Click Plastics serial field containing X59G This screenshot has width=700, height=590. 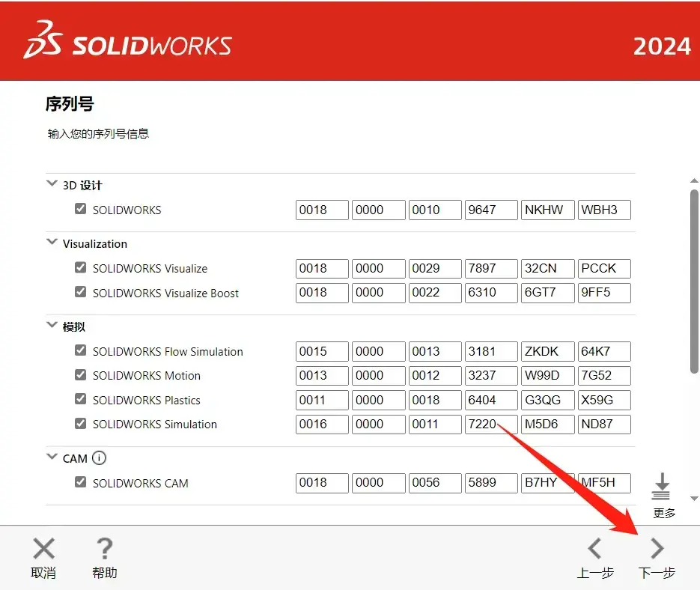point(604,400)
